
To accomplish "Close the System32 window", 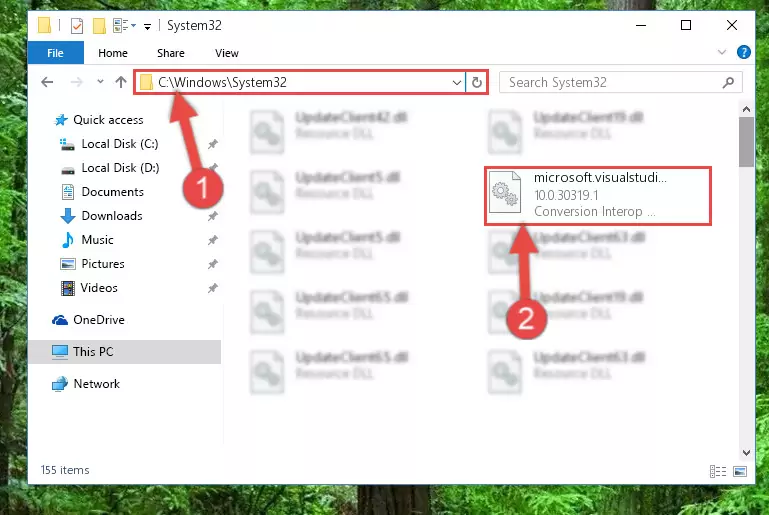I will tap(732, 26).
